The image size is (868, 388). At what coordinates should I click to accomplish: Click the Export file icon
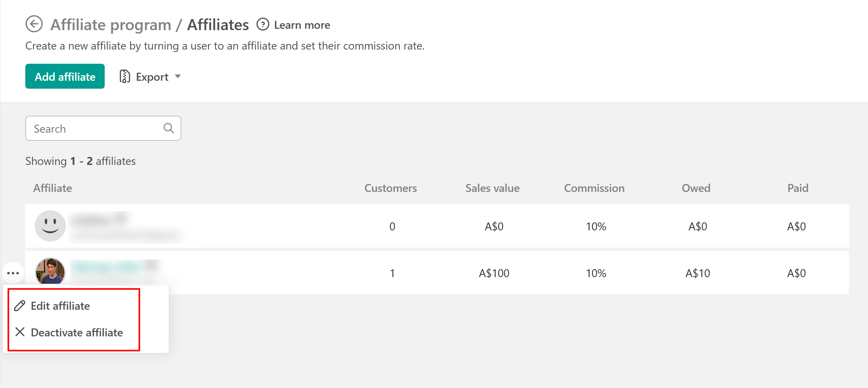coord(125,77)
